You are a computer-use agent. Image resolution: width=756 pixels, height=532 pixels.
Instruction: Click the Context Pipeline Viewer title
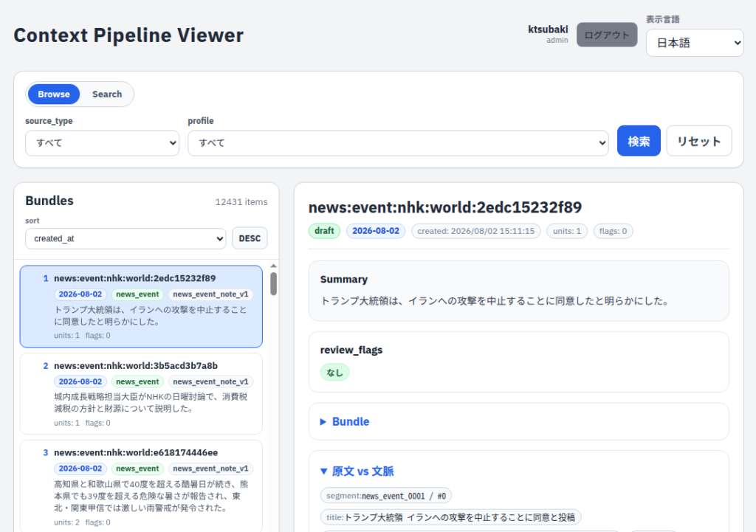tap(128, 35)
